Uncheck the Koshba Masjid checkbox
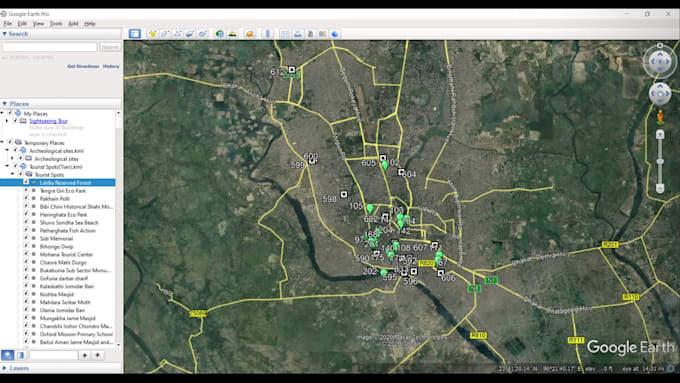 [x=26, y=294]
